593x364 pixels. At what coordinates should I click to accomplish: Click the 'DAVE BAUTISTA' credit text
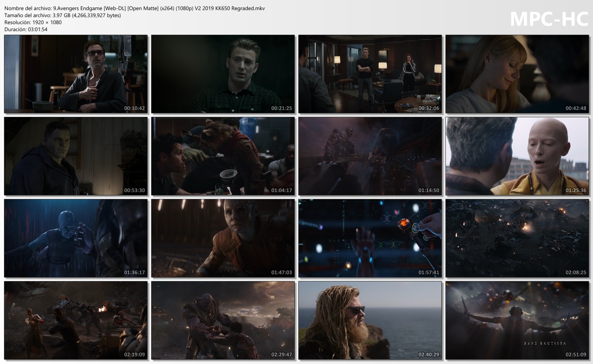545,343
